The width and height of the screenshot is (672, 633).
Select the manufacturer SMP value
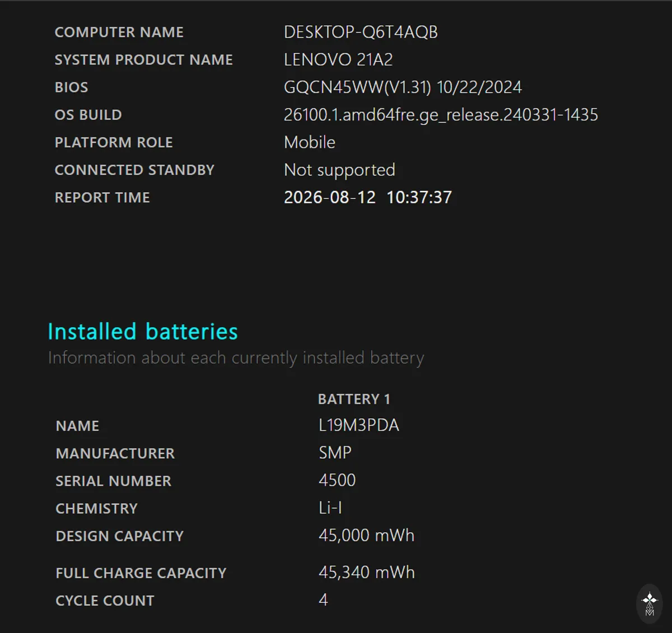(335, 453)
